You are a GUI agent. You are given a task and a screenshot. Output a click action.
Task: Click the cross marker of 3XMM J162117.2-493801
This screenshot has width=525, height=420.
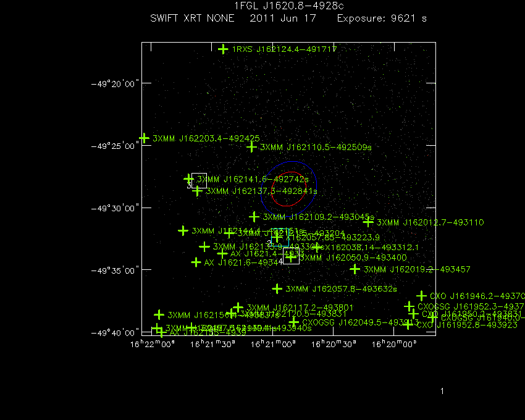pos(238,308)
